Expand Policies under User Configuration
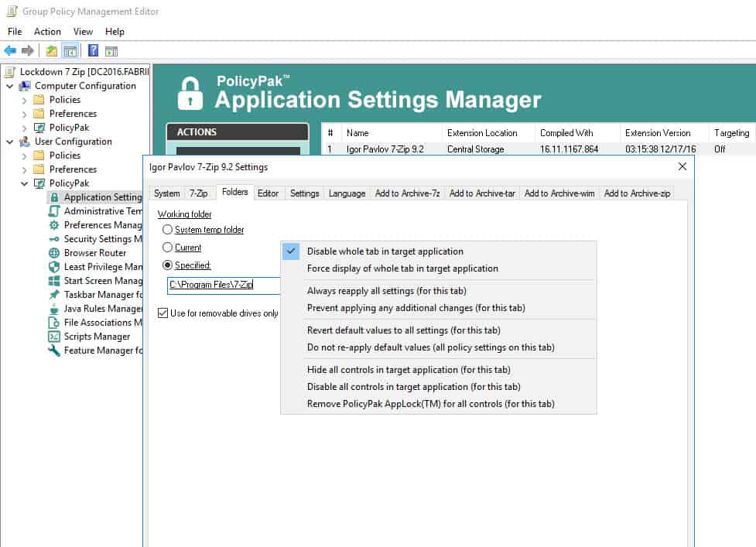Screen dimensions: 756x547 24,156
